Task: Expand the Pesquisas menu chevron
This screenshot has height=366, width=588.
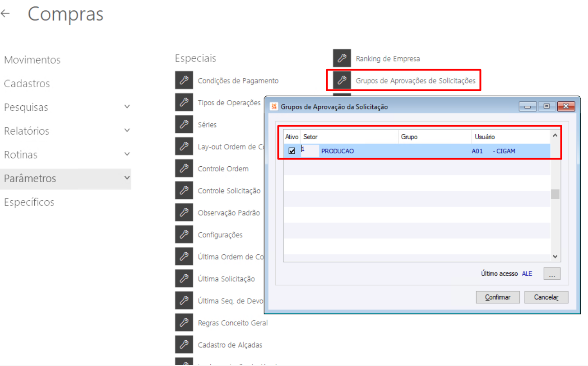Action: [127, 107]
